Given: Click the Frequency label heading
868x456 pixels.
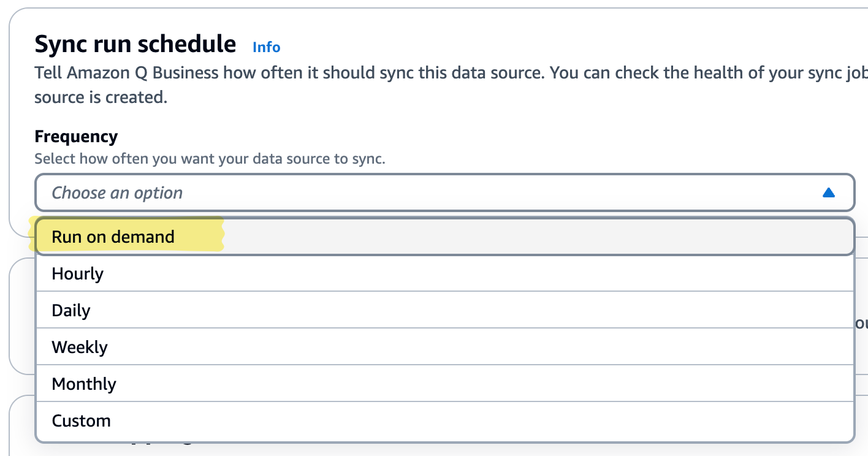Looking at the screenshot, I should 76,136.
